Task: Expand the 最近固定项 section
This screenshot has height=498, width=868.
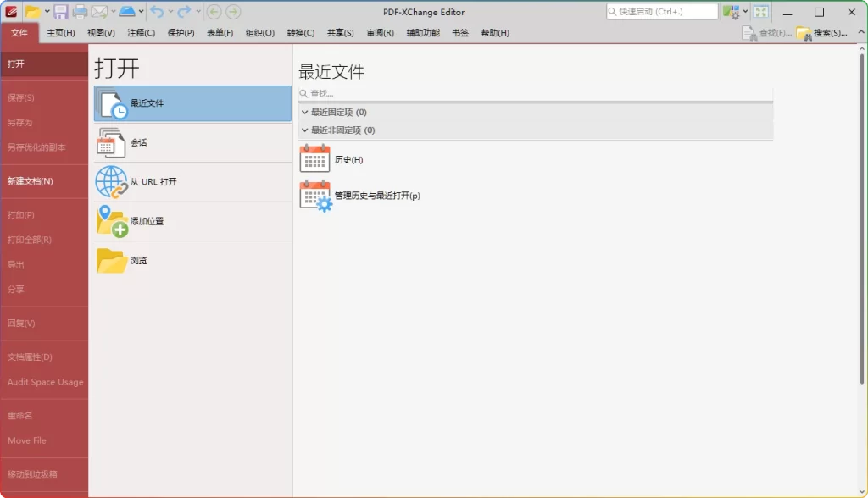Action: 305,111
